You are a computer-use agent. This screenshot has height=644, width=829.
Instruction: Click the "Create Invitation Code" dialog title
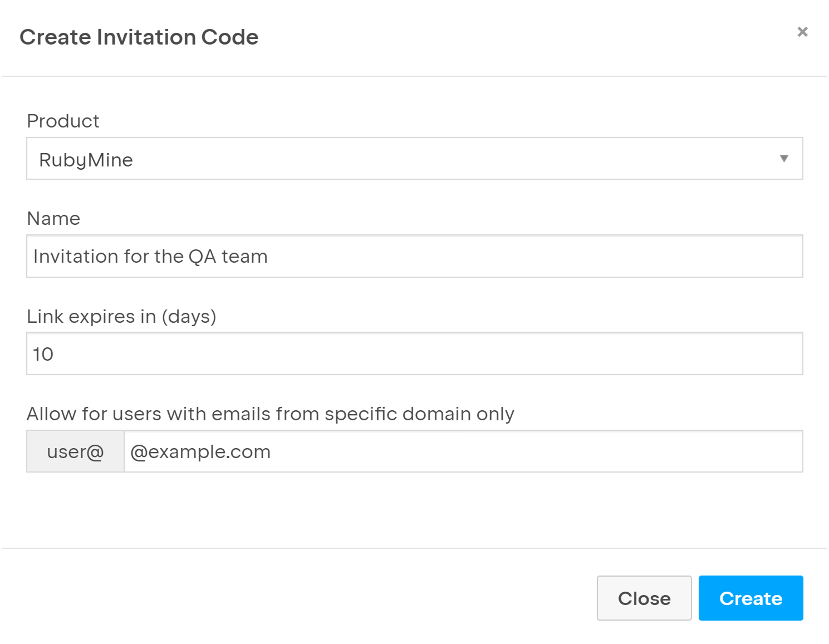(x=139, y=37)
